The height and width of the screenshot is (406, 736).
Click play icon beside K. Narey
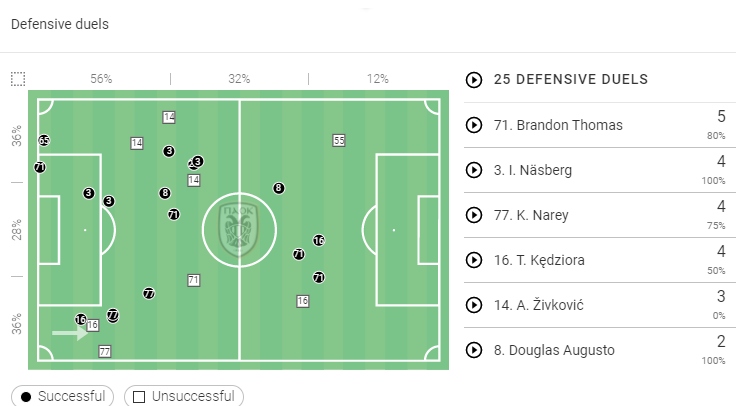[474, 215]
